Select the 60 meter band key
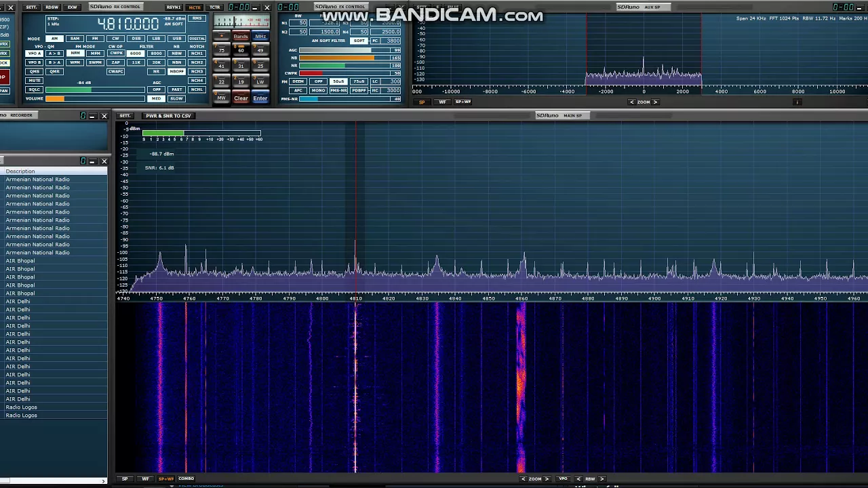 coord(241,49)
